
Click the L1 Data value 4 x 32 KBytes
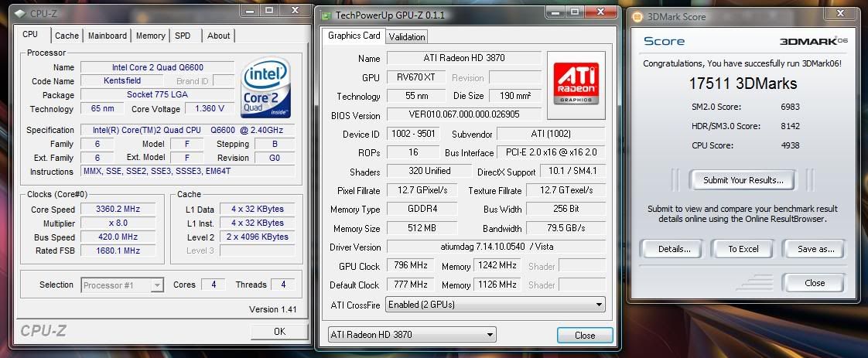[x=258, y=210]
